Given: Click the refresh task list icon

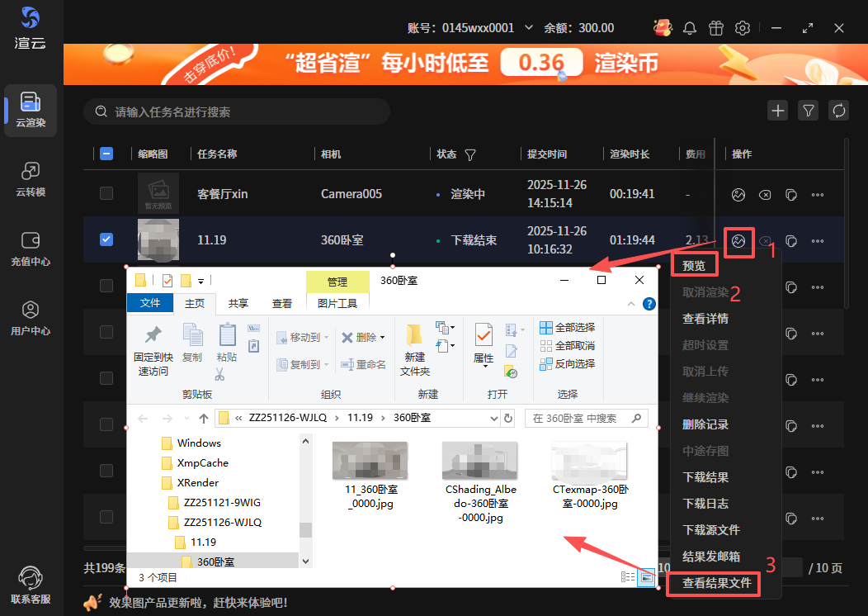Looking at the screenshot, I should [x=840, y=111].
